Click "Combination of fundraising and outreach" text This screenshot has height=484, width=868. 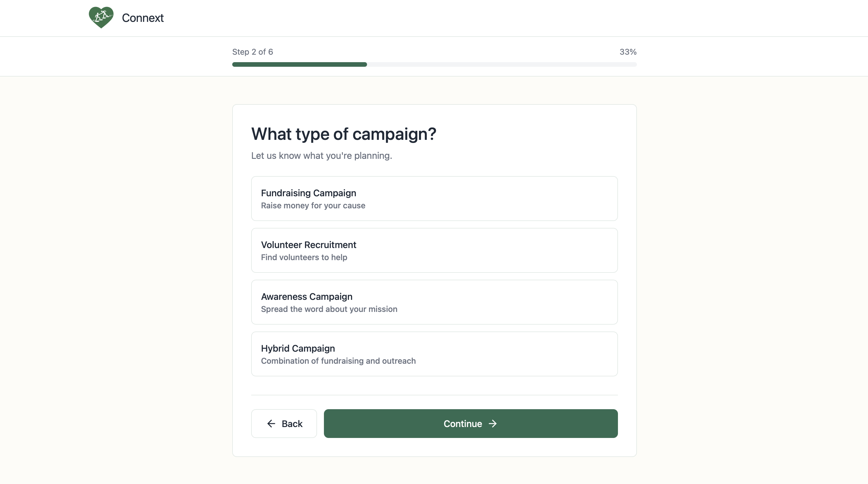point(338,361)
